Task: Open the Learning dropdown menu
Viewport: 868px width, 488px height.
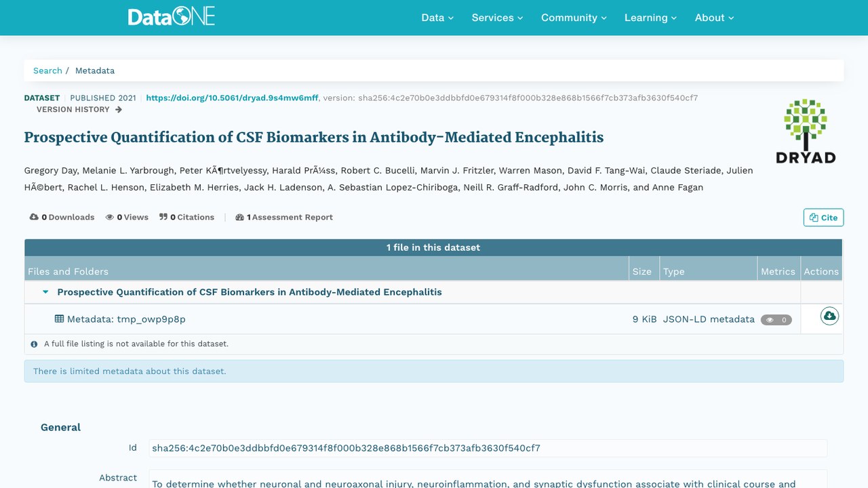Action: click(650, 18)
